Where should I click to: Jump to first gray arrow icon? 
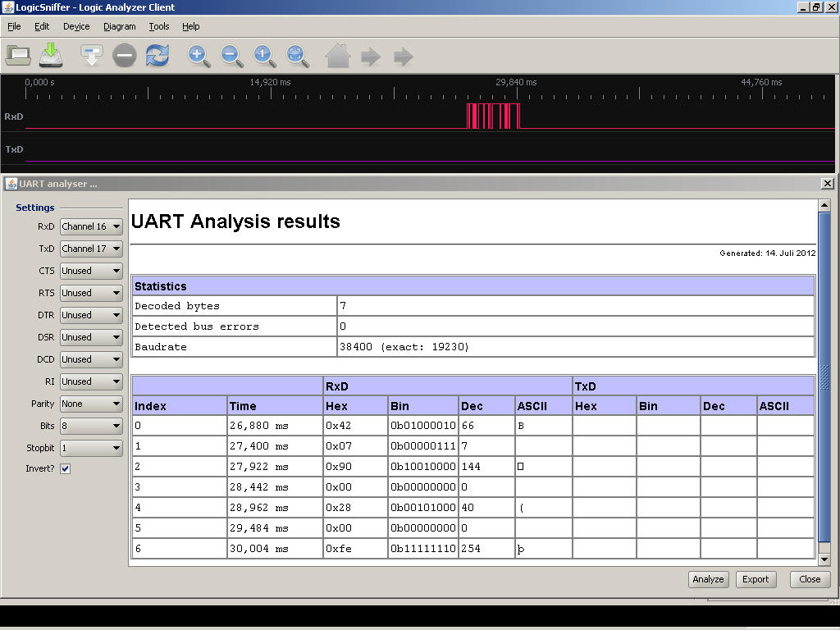(371, 57)
